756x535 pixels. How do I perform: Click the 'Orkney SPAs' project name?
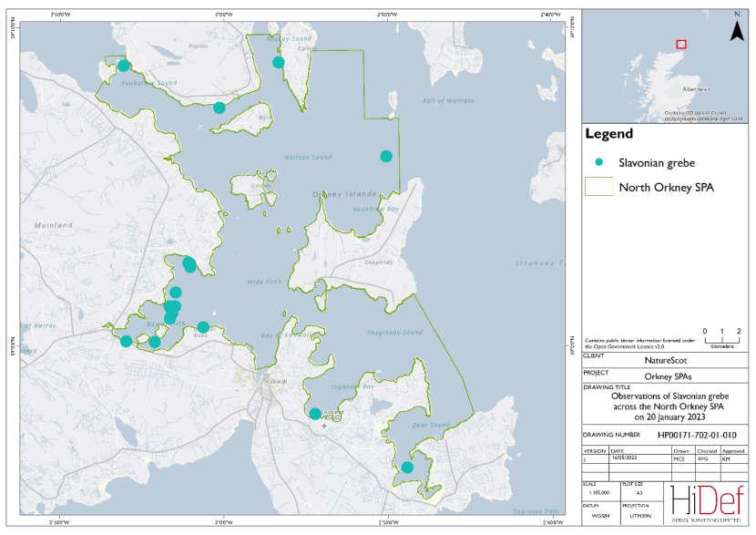pyautogui.click(x=668, y=376)
